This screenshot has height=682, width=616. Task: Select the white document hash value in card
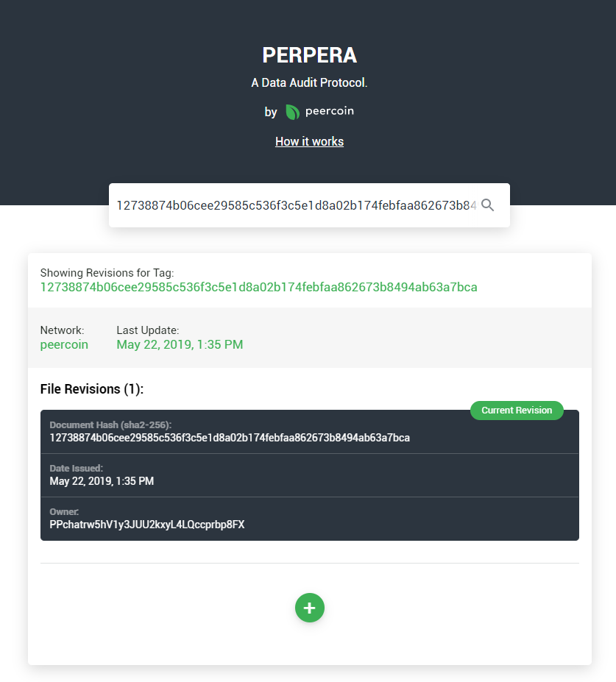(x=230, y=438)
